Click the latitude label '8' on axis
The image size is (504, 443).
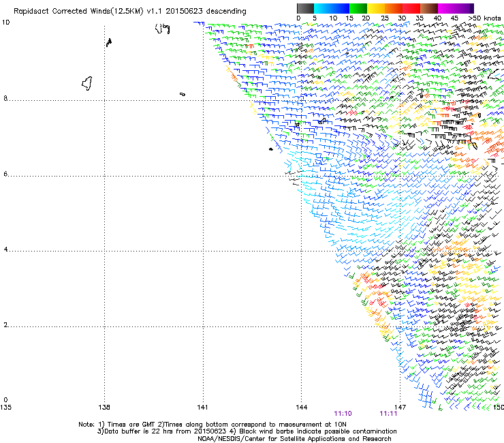click(5, 98)
